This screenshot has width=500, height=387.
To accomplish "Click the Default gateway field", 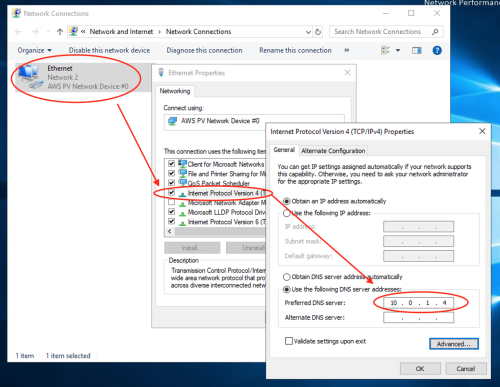I will tap(418, 256).
